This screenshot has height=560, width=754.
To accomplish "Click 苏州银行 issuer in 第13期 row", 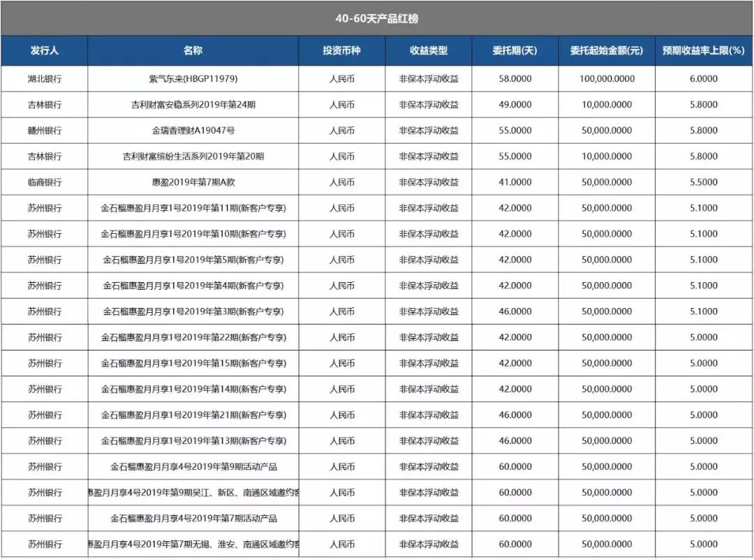I will coord(45,441).
